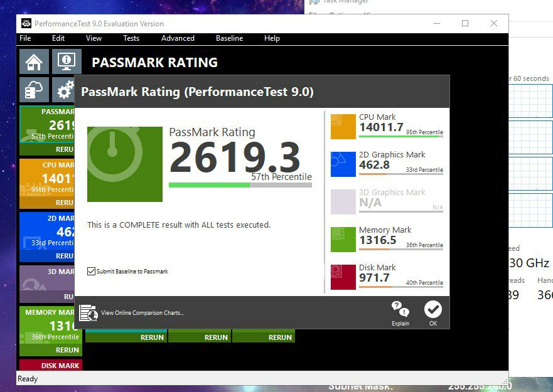Open the settings gears icon
This screenshot has height=392, width=553.
coord(63,90)
